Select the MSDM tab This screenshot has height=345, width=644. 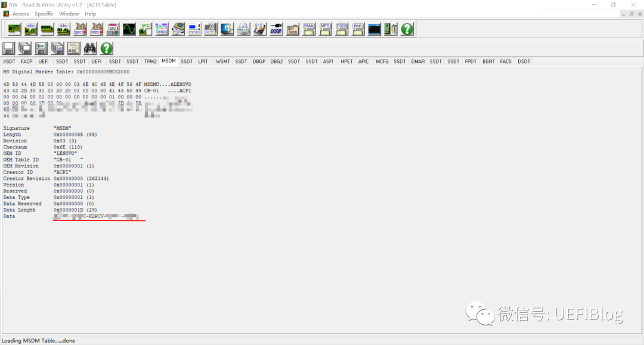168,61
